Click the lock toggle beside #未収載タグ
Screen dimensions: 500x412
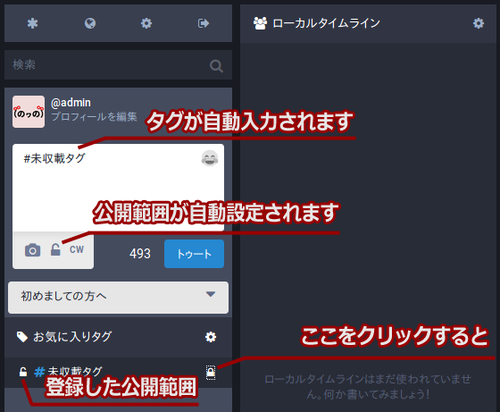(x=210, y=372)
